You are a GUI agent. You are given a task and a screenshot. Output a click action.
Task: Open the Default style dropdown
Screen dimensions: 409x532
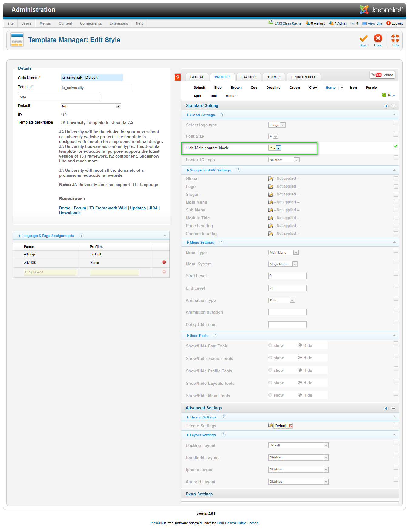pos(91,106)
